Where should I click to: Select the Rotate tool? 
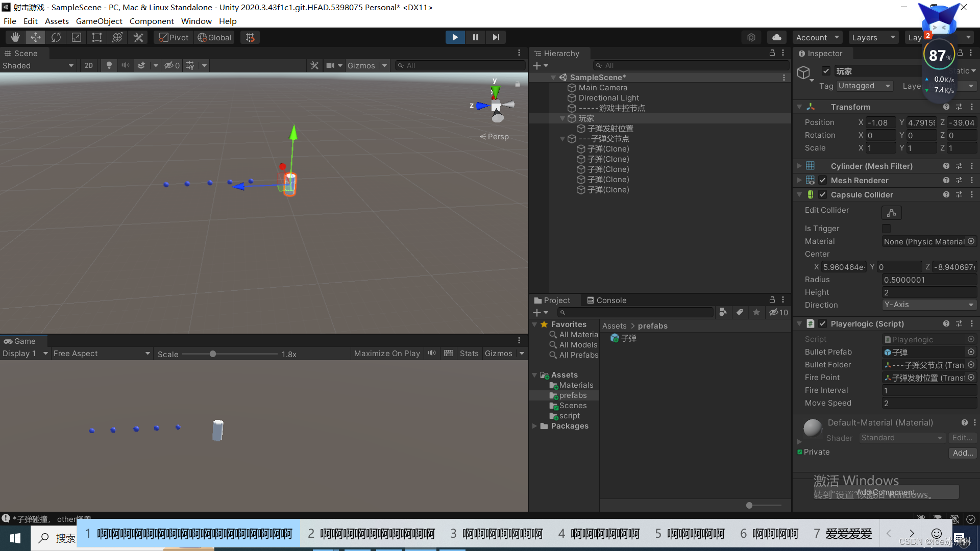[x=56, y=37]
